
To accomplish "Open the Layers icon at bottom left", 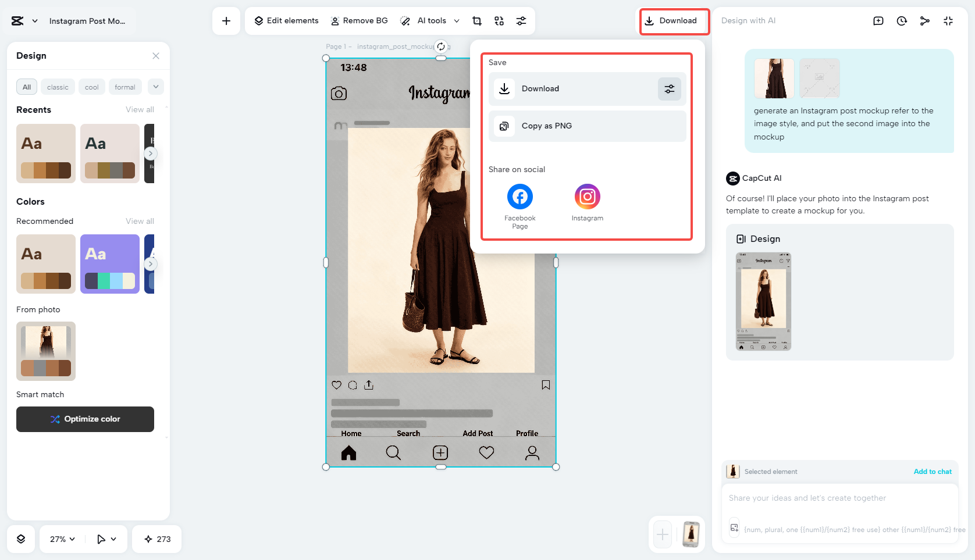I will click(x=21, y=539).
